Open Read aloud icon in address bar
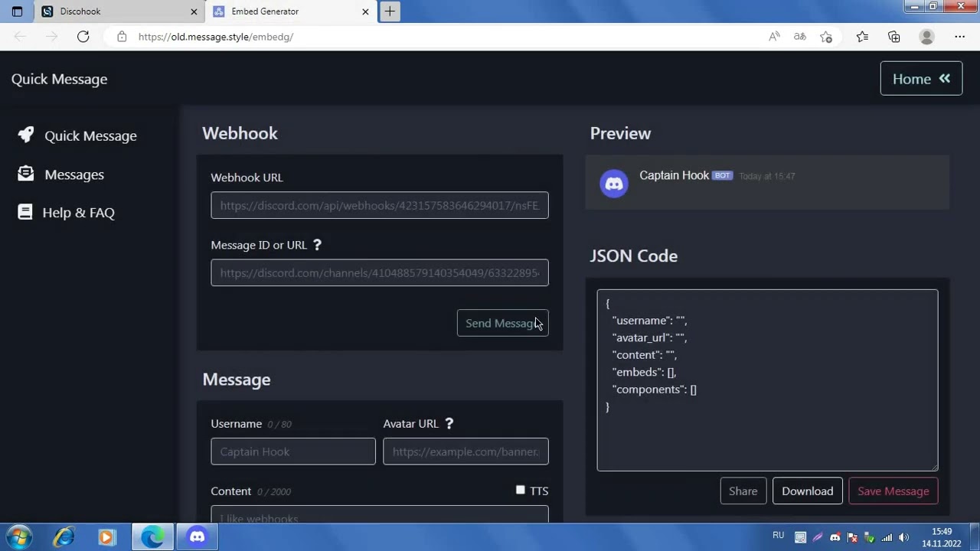980x551 pixels. [774, 36]
